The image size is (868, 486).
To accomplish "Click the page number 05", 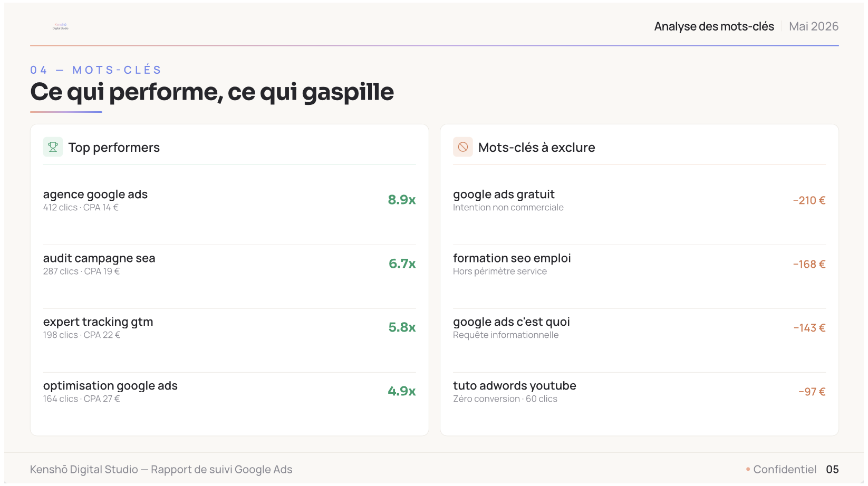I will [x=832, y=470].
